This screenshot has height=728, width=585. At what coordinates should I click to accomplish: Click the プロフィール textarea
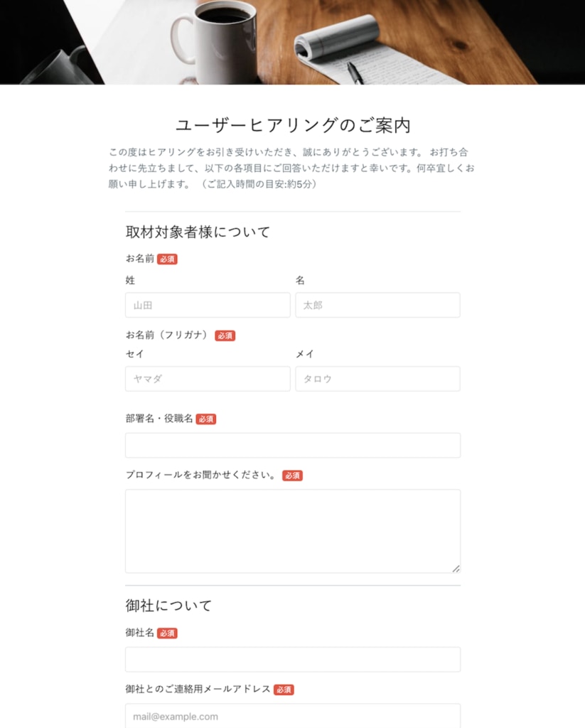(x=293, y=531)
